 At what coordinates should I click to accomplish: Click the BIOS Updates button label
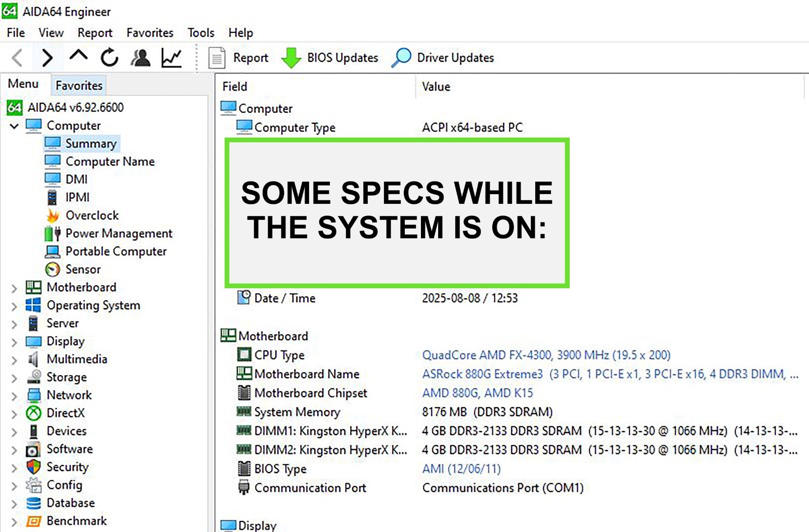click(x=343, y=58)
